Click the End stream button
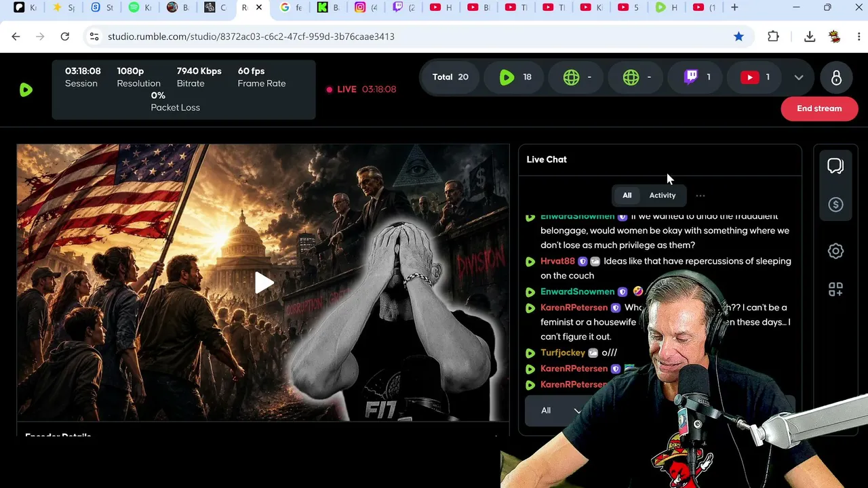 click(819, 108)
